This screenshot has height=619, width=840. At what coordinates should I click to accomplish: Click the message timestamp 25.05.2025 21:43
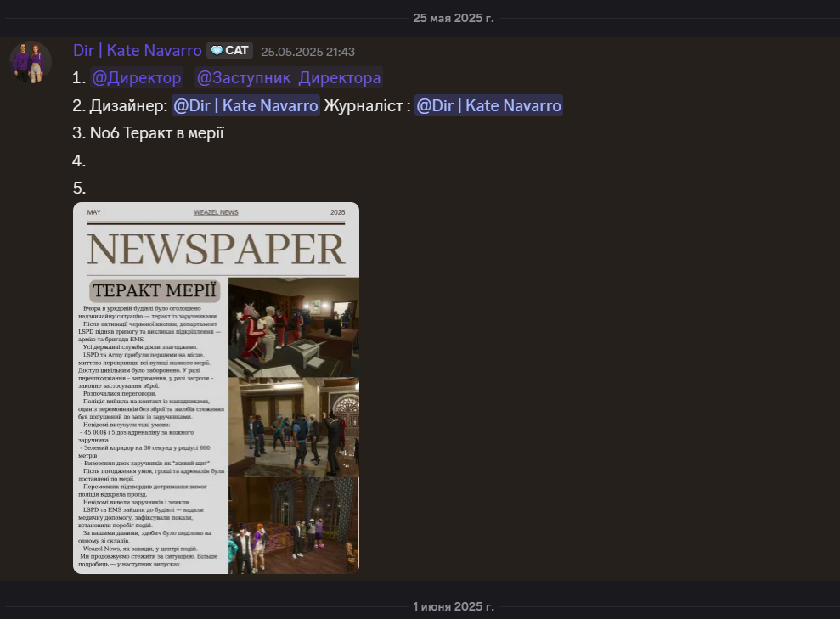pyautogui.click(x=308, y=52)
